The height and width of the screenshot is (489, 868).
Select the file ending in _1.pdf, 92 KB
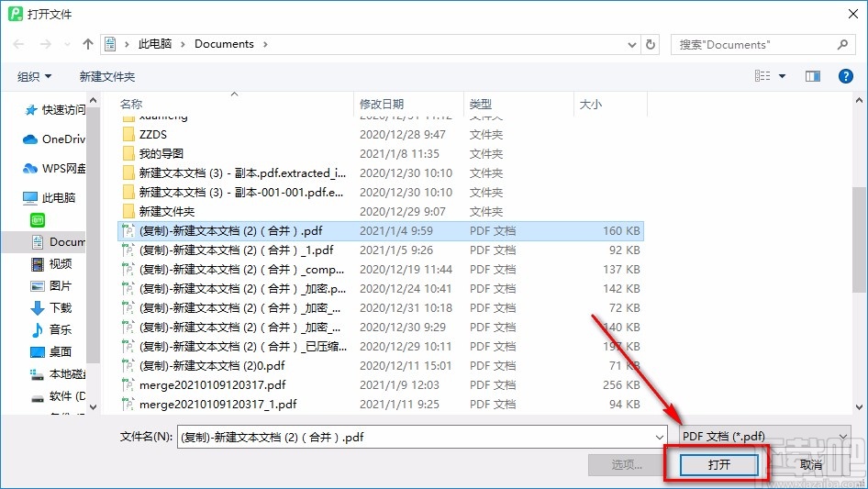[380, 250]
